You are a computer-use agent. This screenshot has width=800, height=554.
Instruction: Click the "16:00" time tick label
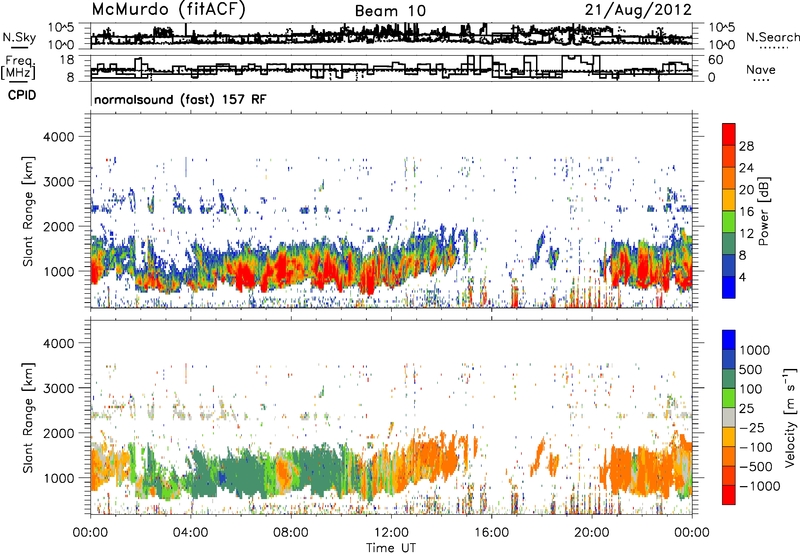(491, 532)
